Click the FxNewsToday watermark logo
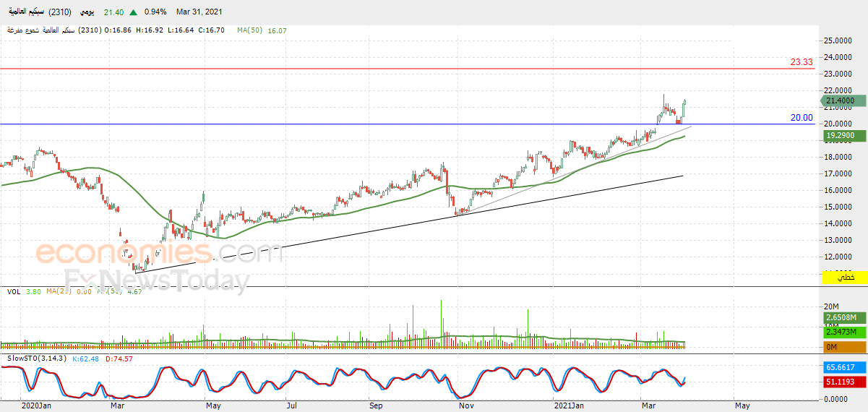This screenshot has width=868, height=412. pyautogui.click(x=157, y=280)
